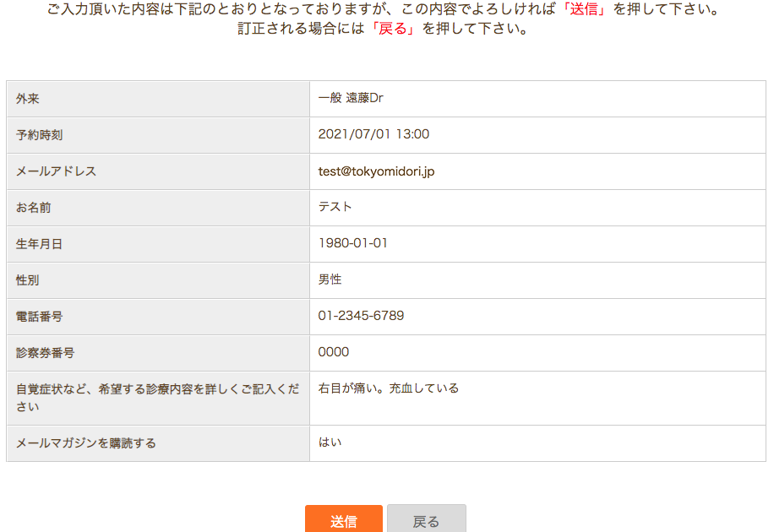Click the 電話番号 label cell
Viewport: 774px width, 532px height.
pos(158,317)
